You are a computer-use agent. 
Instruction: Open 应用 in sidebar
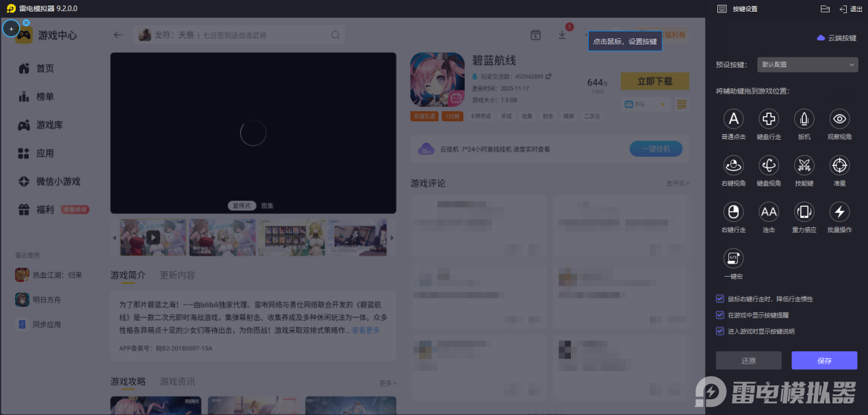(36, 153)
